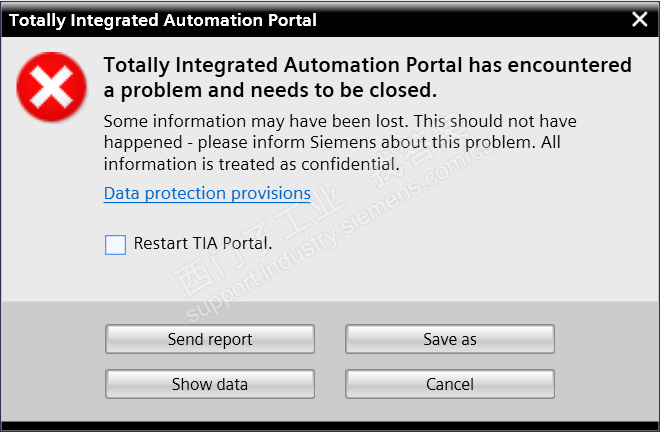The image size is (660, 432).
Task: Click the 'Restart TIA Portal.' checkbox label
Action: pos(203,243)
